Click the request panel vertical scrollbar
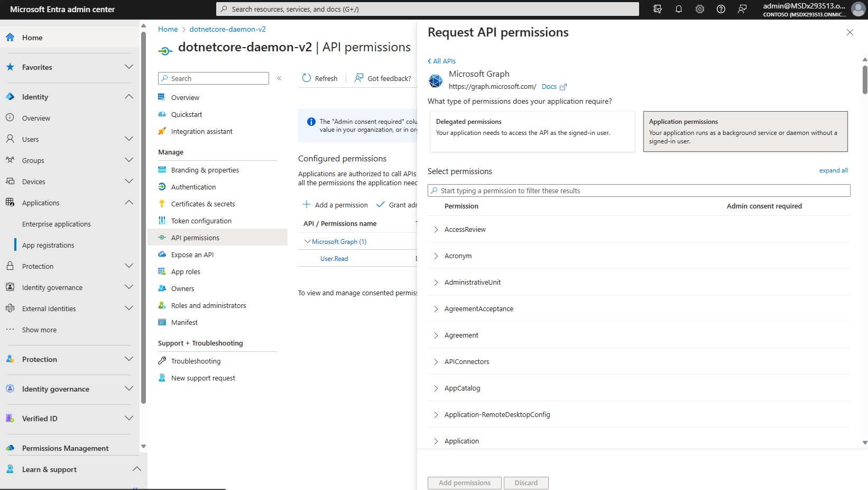 click(x=865, y=79)
